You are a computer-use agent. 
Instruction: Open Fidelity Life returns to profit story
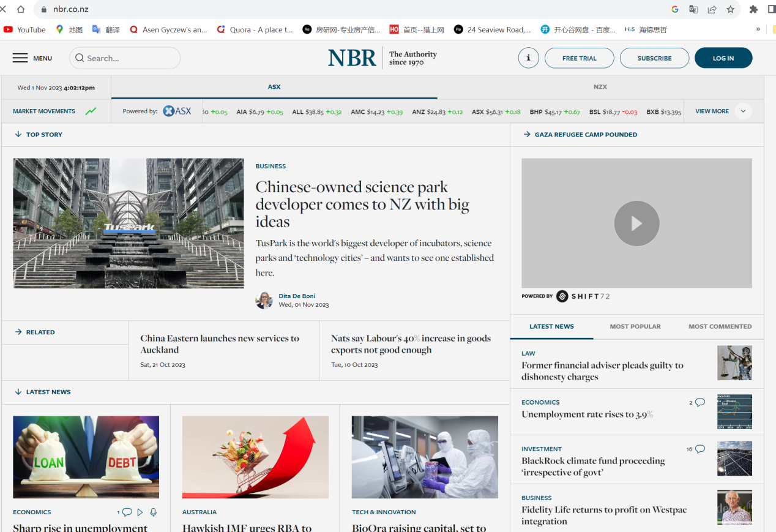604,515
